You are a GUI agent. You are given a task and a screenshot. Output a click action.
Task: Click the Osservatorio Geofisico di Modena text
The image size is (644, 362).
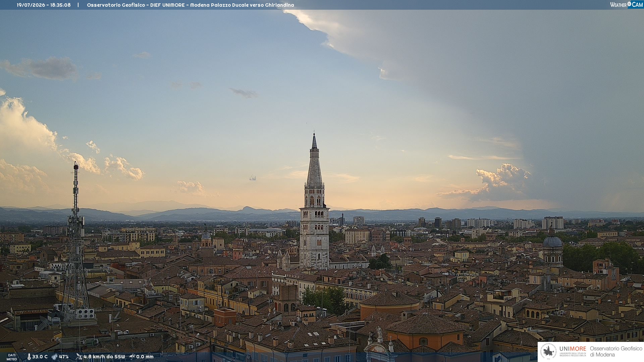(616, 352)
